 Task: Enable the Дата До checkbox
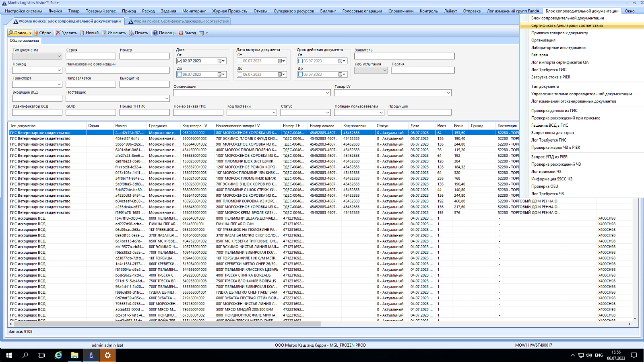pyautogui.click(x=180, y=74)
